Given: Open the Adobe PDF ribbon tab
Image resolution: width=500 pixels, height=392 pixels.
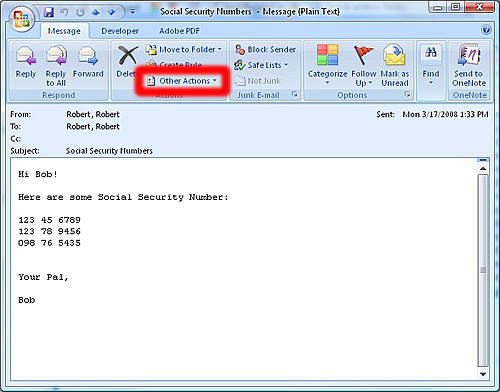Looking at the screenshot, I should click(x=179, y=31).
